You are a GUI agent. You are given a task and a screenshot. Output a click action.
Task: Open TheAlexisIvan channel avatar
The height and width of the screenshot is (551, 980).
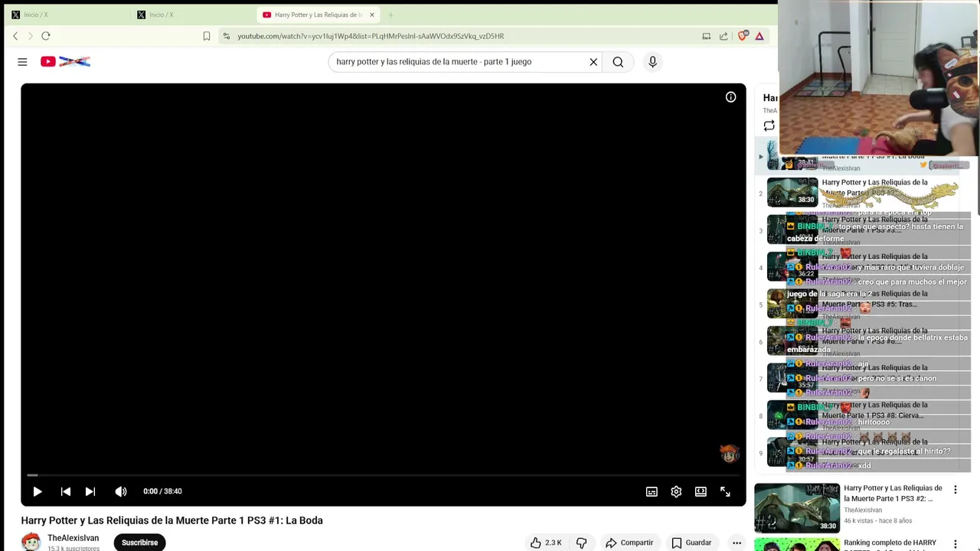tap(31, 542)
